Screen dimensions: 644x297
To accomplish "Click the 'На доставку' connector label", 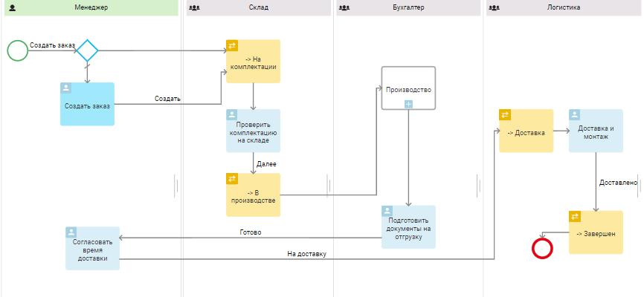I will click(306, 254).
